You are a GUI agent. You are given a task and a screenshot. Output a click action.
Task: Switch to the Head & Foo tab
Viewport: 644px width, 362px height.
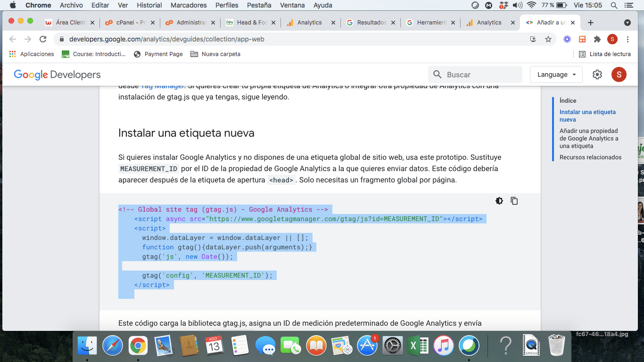[x=250, y=23]
